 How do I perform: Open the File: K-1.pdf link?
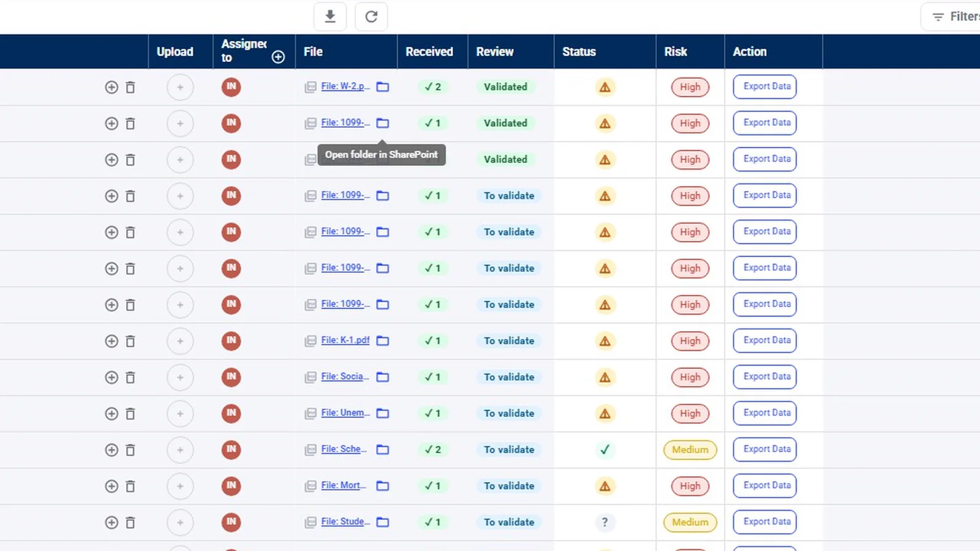pos(345,340)
